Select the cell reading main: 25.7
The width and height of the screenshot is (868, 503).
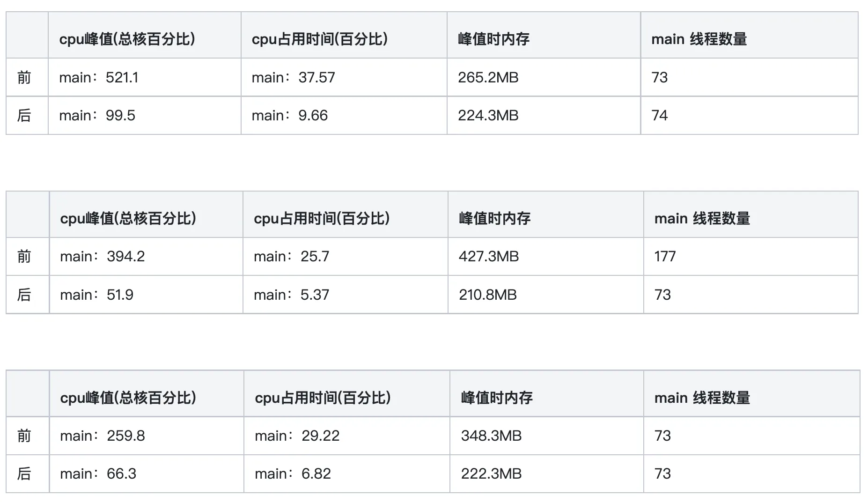(x=291, y=256)
